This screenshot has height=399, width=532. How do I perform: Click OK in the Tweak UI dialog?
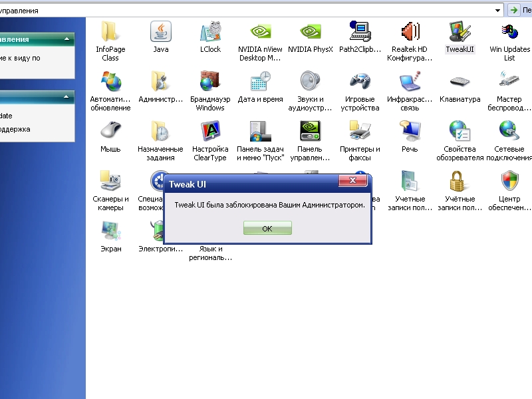point(267,228)
